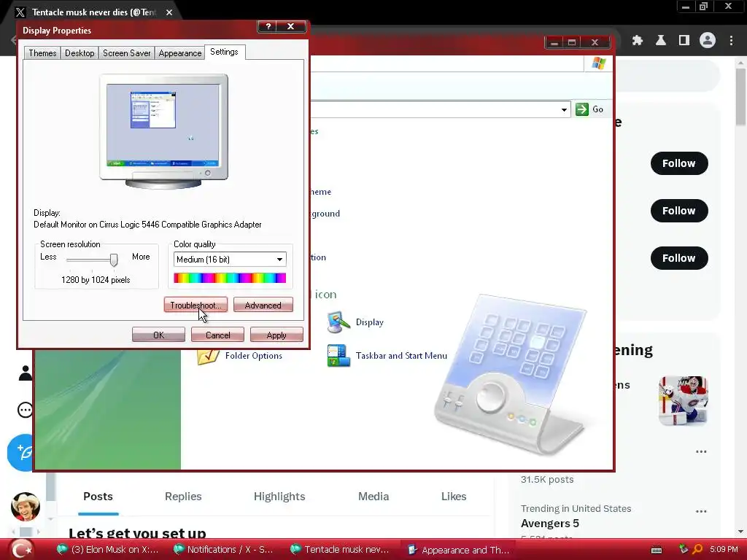The width and height of the screenshot is (747, 560).
Task: Switch to the Screen Saver tab
Action: [127, 52]
